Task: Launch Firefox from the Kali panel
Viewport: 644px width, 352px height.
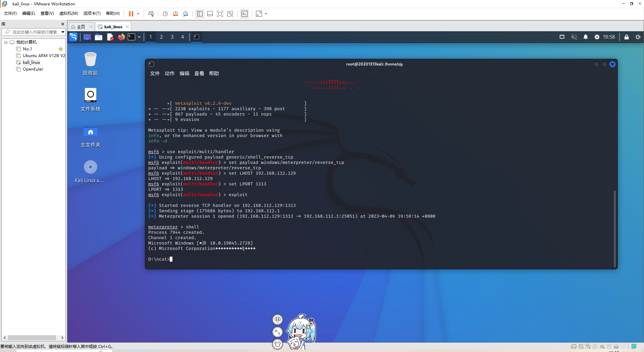Action: coord(121,37)
